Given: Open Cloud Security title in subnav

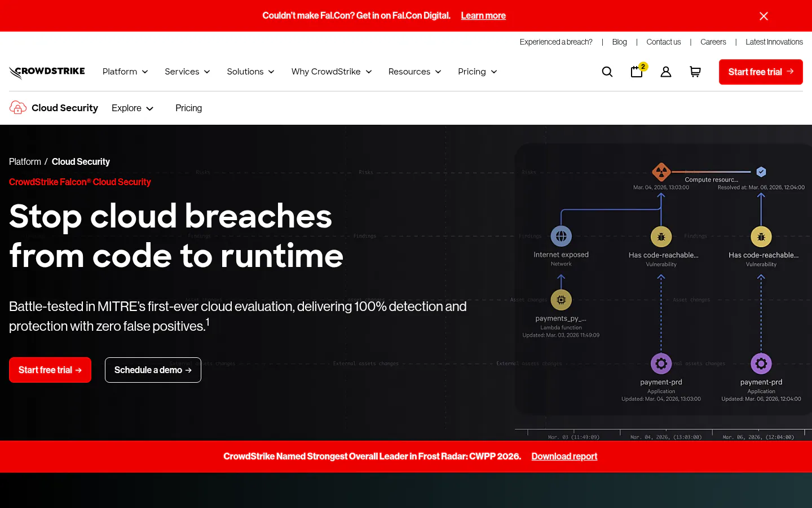Looking at the screenshot, I should click(x=65, y=108).
